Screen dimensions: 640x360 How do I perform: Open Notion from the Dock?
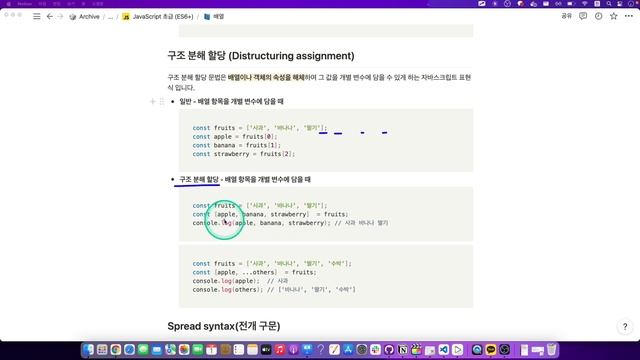(x=403, y=350)
